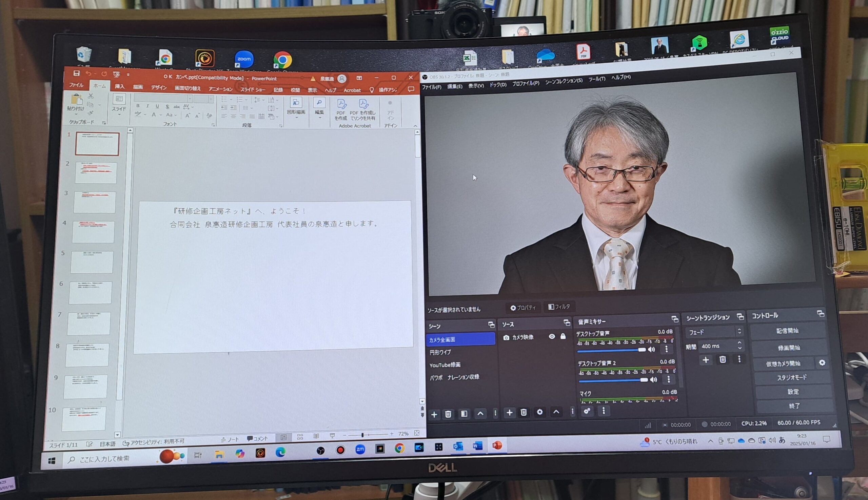The image size is (868, 500).
Task: Apply italic formatting in PowerPoint ribbon
Action: pos(147,106)
